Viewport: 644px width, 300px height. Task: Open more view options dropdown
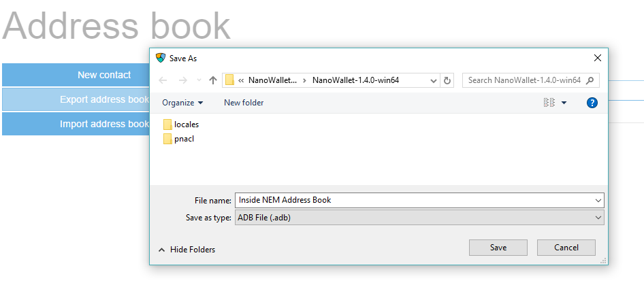pyautogui.click(x=564, y=103)
